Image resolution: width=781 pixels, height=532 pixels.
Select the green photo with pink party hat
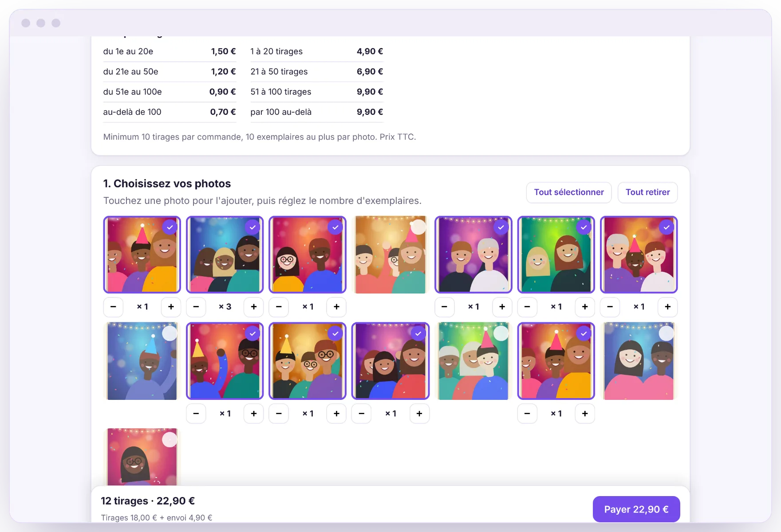tap(473, 361)
